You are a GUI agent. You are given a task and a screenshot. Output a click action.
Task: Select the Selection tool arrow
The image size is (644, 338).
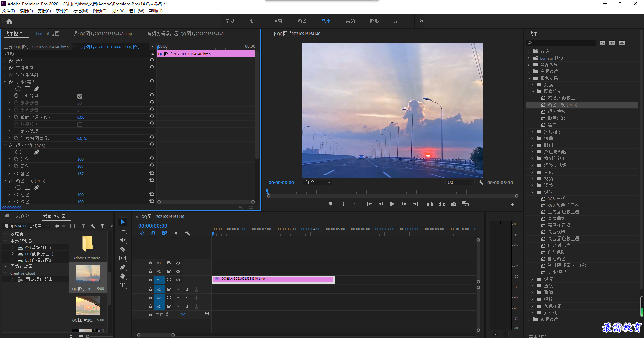coord(123,222)
